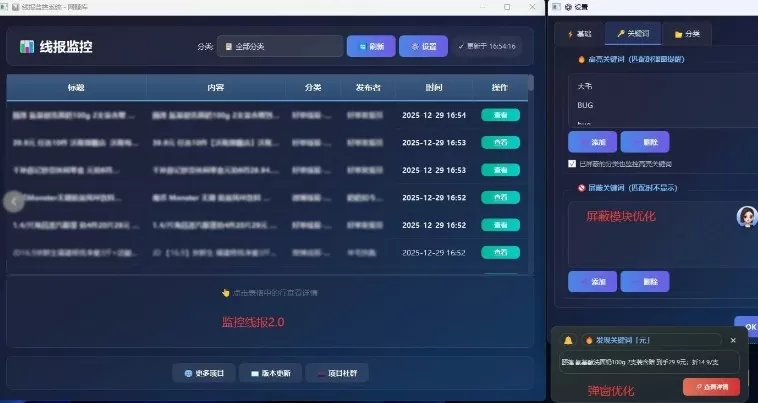The width and height of the screenshot is (758, 403).
Task: Click 添加 under the blocked keyword list
Action: coord(593,281)
